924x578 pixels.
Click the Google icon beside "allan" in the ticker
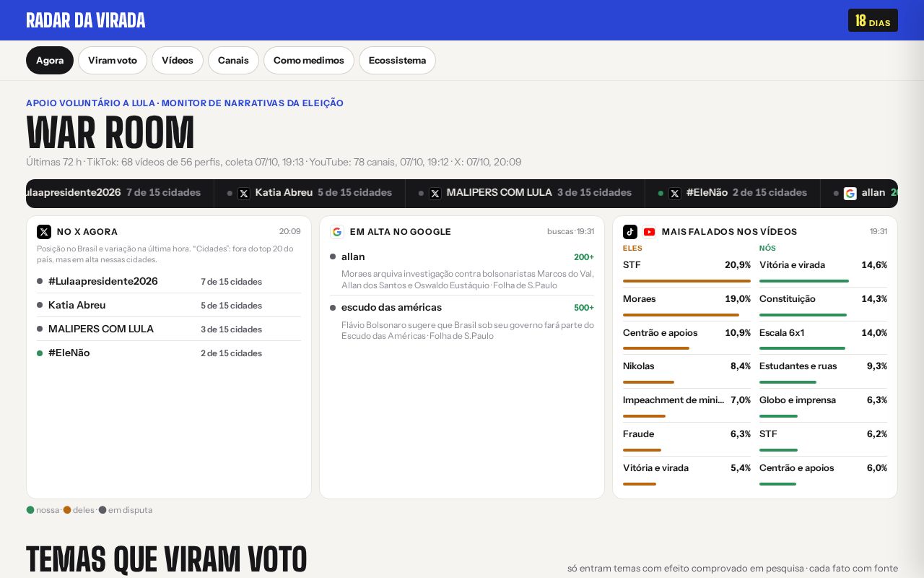tap(850, 194)
